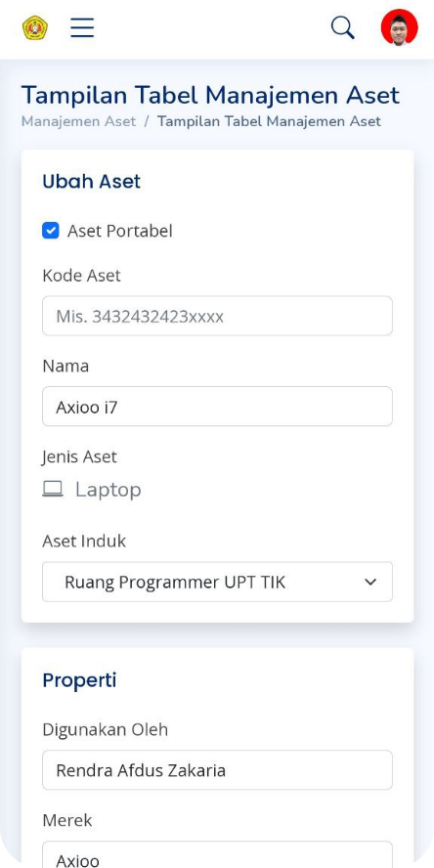Click the Ubah Aset card heading
Screen dimensions: 434x868
(x=91, y=182)
